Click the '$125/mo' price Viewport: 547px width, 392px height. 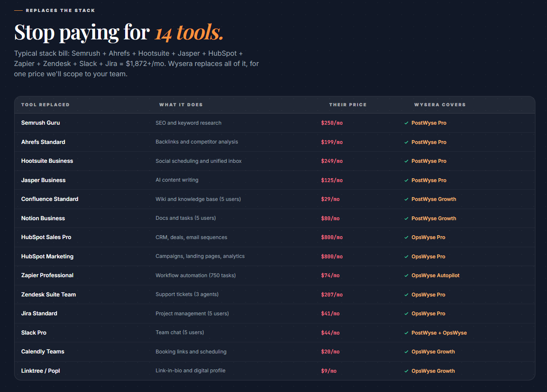[332, 180]
